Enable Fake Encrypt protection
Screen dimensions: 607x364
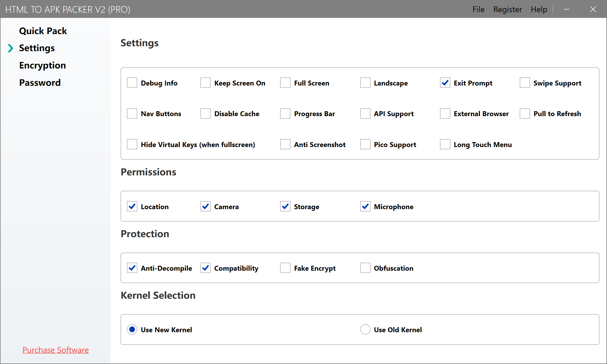tap(285, 268)
